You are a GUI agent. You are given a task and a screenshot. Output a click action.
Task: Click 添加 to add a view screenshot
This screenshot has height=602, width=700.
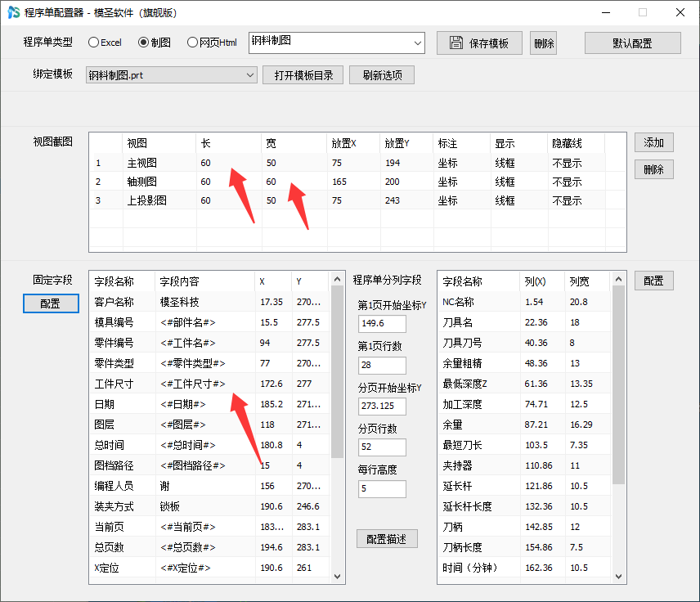(x=654, y=142)
